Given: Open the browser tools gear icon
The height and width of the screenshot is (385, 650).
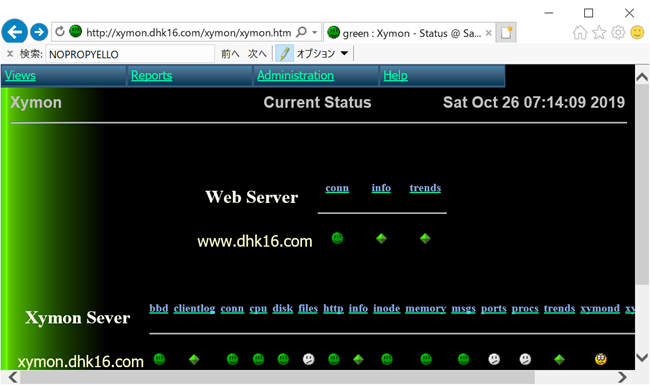Looking at the screenshot, I should pyautogui.click(x=618, y=32).
